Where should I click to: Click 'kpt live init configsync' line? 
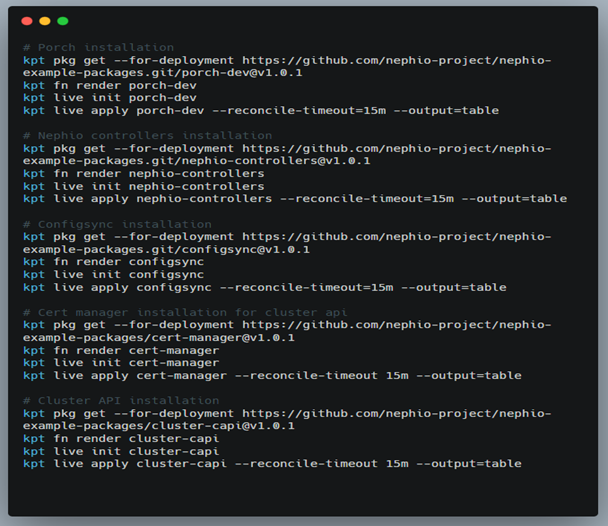click(x=114, y=274)
